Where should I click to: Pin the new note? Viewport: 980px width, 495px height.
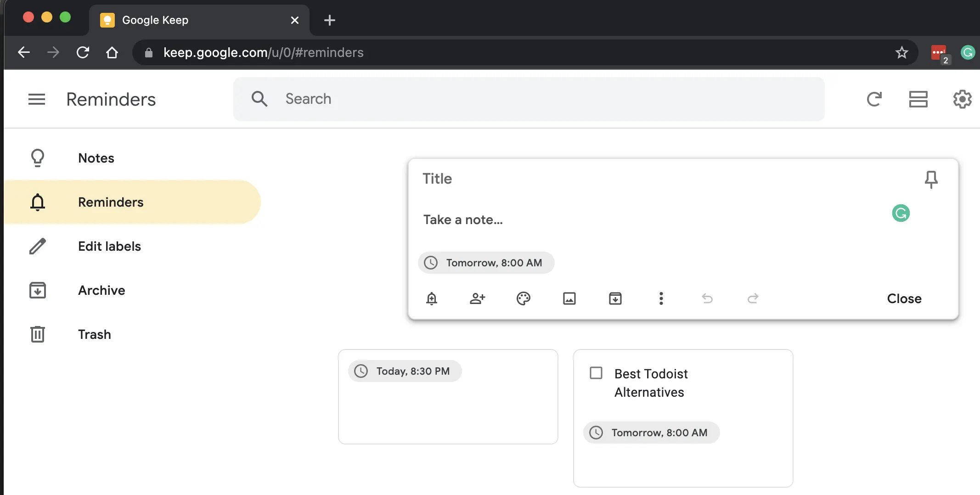[x=931, y=180]
